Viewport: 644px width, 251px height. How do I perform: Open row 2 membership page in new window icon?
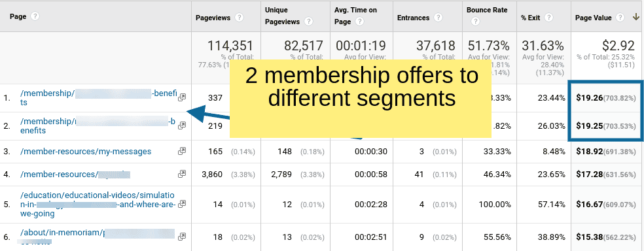[x=181, y=125]
